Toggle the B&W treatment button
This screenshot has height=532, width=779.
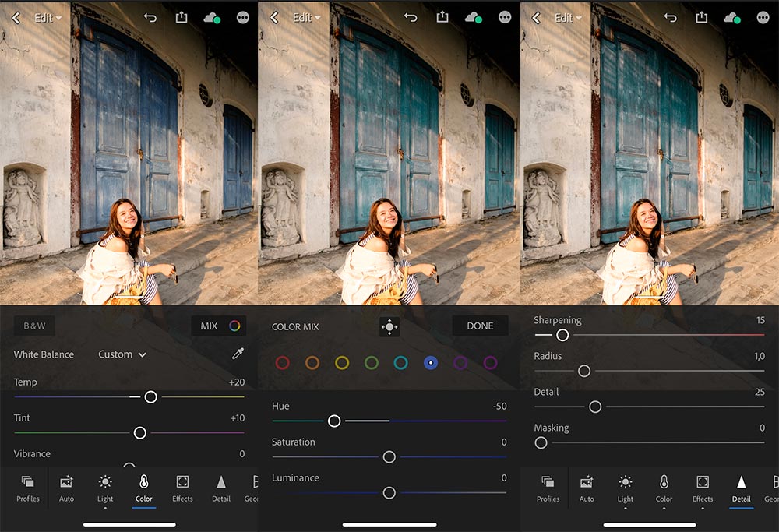(34, 326)
